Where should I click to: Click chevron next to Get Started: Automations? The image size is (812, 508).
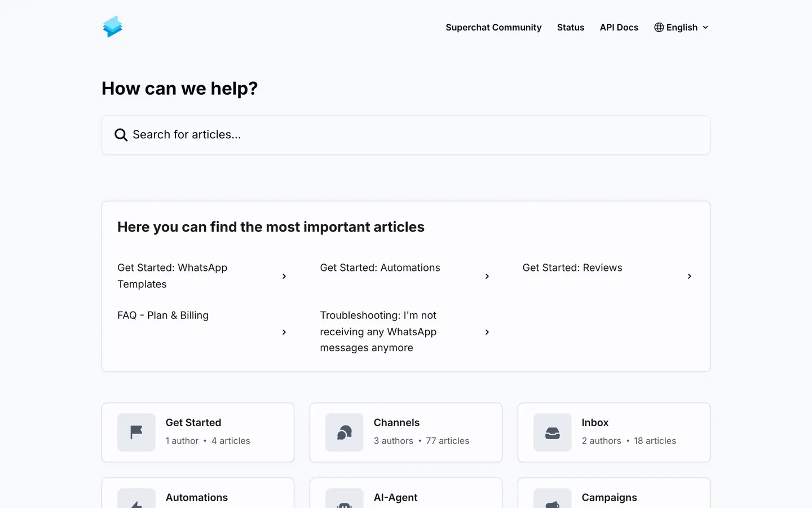point(487,276)
